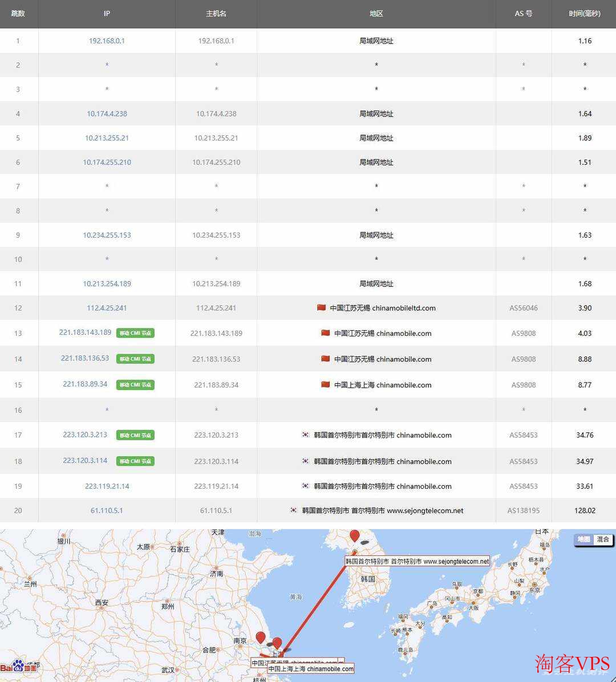Click AS56046 in hop 12 row

524,308
